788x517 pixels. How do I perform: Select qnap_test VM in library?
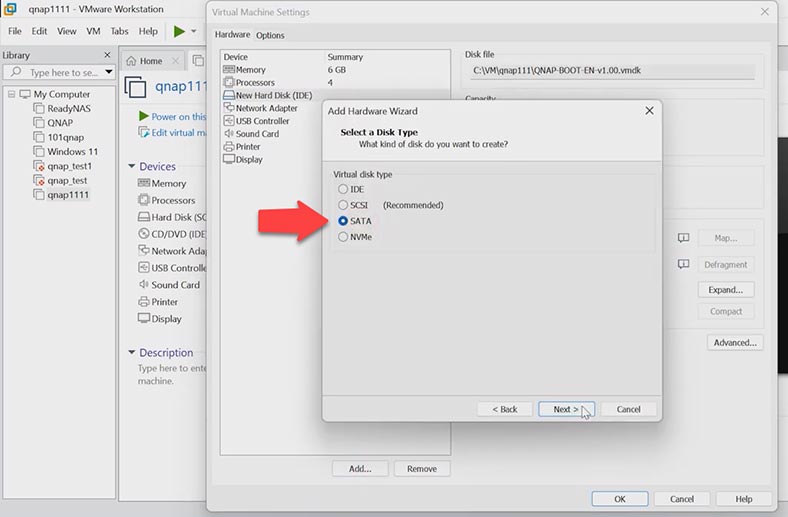coord(60,180)
